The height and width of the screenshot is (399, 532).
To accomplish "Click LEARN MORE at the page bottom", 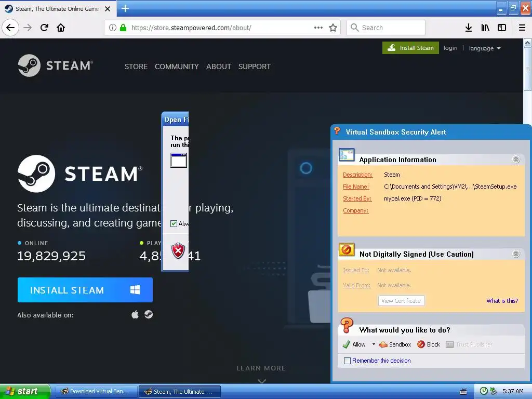I will (261, 368).
